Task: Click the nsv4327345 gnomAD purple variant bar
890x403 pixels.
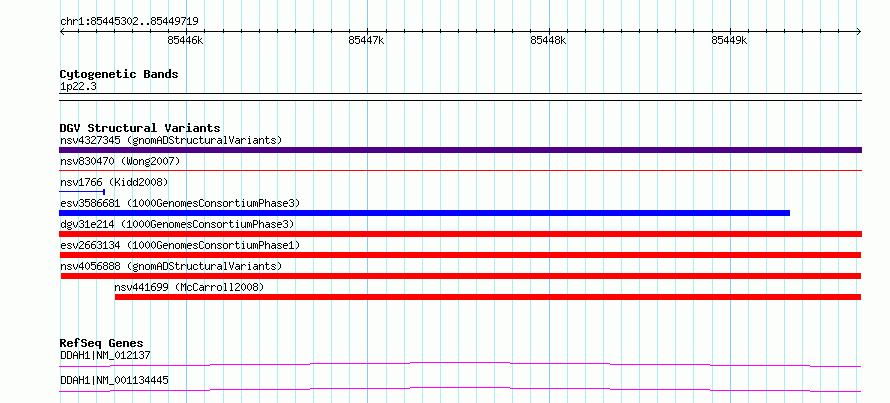Action: click(460, 150)
